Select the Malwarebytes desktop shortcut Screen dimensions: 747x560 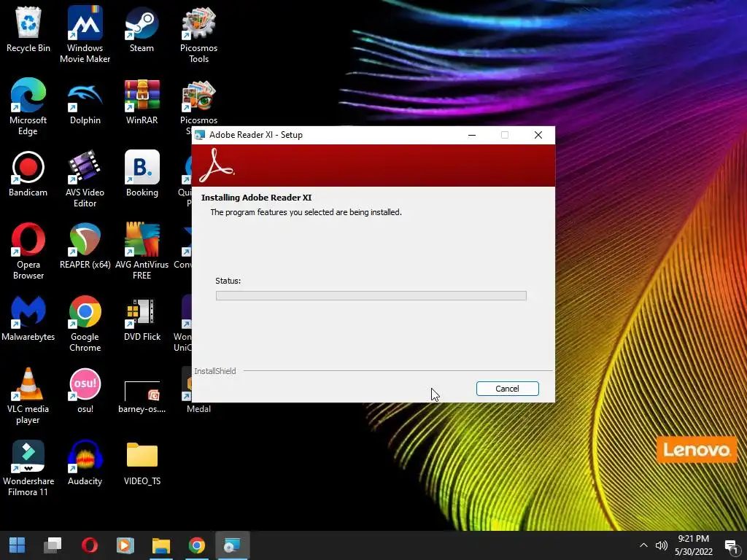point(28,319)
